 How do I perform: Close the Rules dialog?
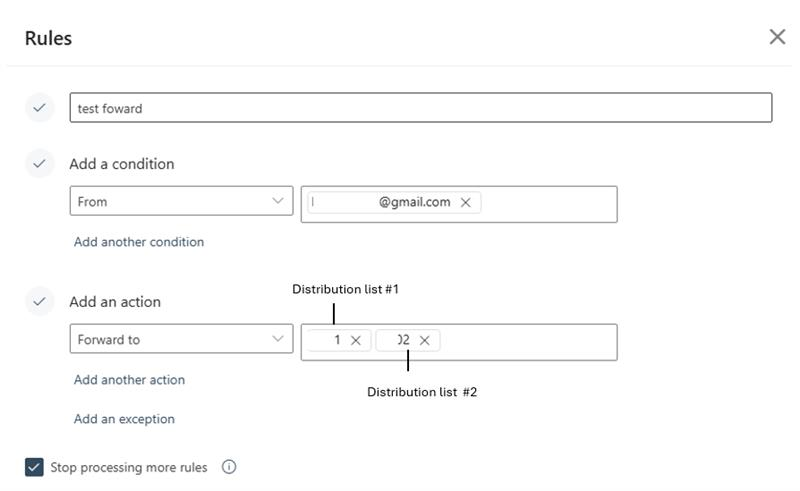pos(777,37)
